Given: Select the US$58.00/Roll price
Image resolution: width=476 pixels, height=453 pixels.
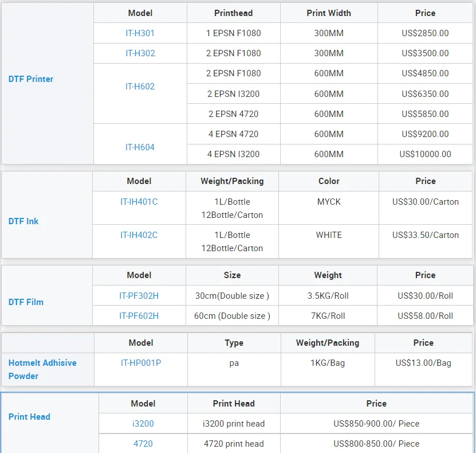Looking at the screenshot, I should tap(425, 316).
